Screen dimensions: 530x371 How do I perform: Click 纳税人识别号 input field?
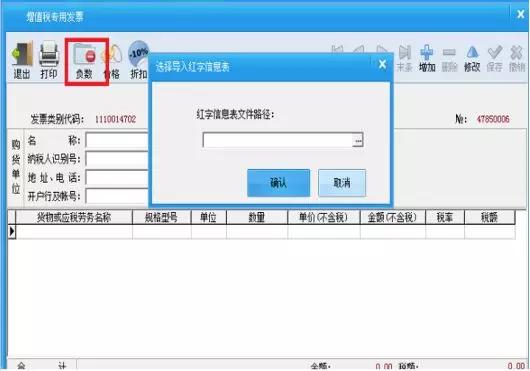click(117, 159)
